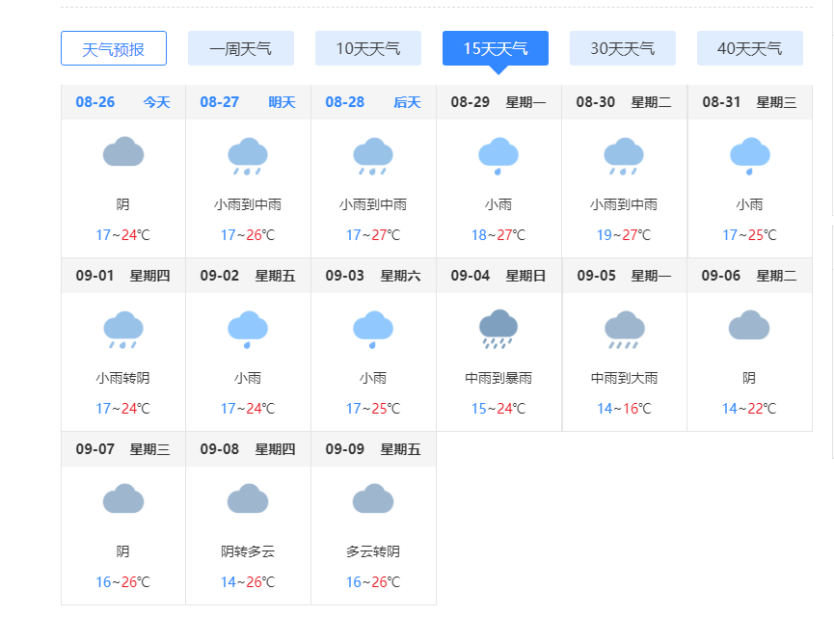Click the 18~27℃ temperature for 08-29

tap(498, 235)
